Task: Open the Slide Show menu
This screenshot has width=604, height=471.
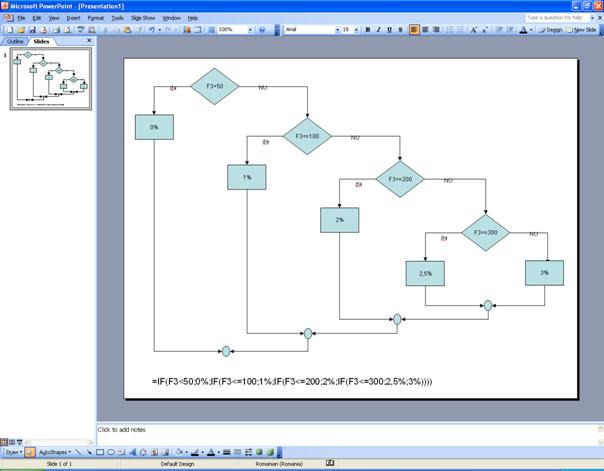Action: [x=142, y=18]
